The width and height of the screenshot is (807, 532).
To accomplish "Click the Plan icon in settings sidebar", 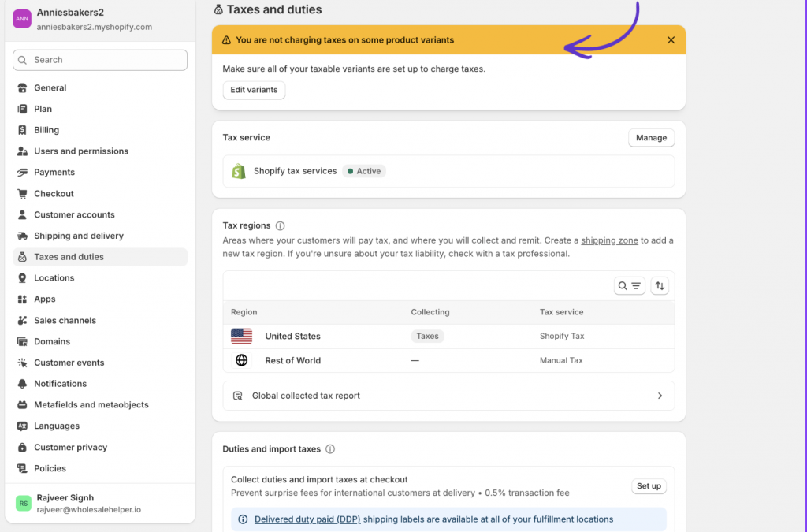I will (x=22, y=109).
